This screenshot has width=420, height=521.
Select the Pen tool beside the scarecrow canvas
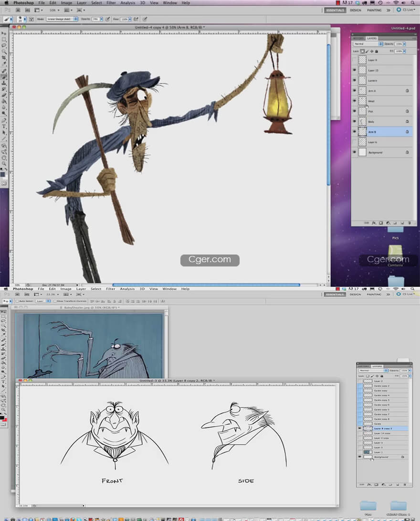tap(4, 120)
